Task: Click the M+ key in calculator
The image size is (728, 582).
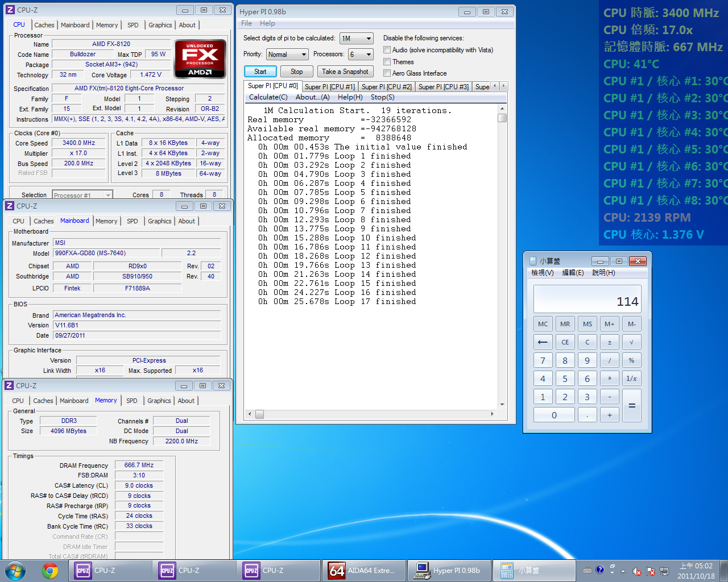Action: 609,324
